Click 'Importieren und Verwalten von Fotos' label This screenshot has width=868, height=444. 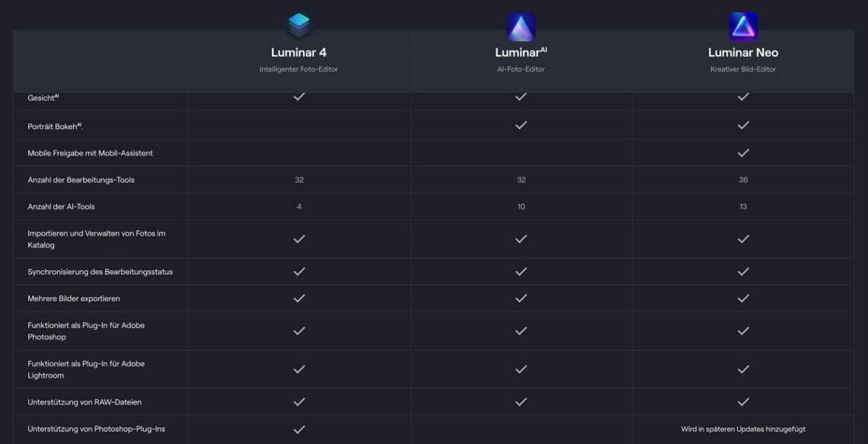click(x=97, y=239)
